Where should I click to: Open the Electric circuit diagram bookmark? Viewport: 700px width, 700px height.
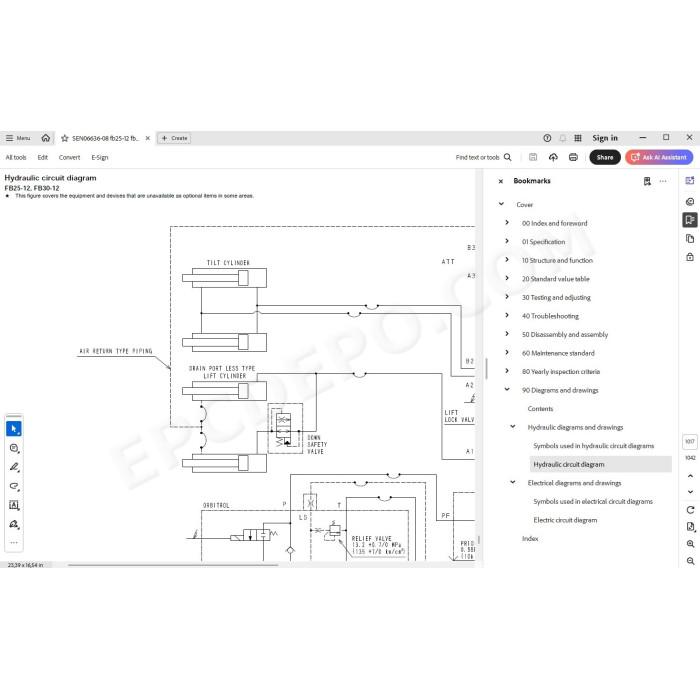(x=565, y=520)
